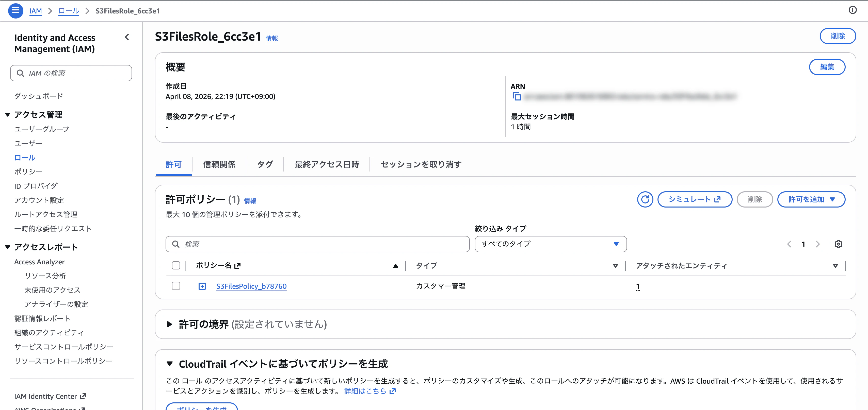Sort by the タイプ column arrow
The image size is (868, 410).
[x=615, y=266]
